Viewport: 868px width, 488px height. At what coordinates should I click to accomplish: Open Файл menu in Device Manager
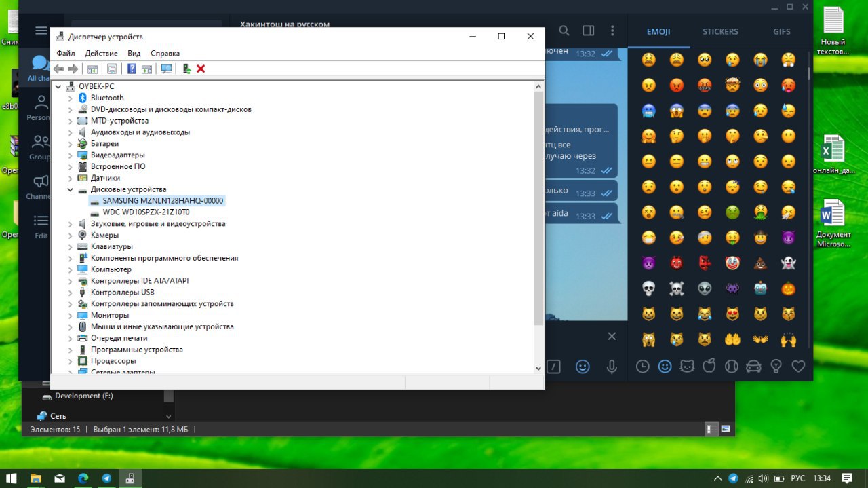pyautogui.click(x=66, y=53)
